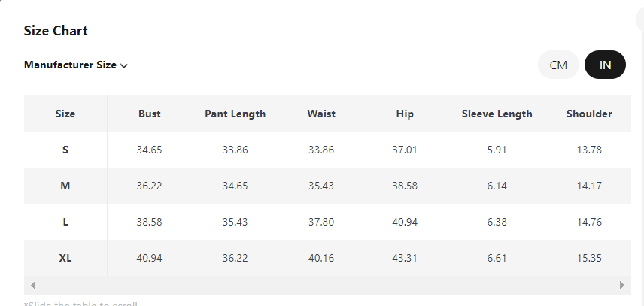Select the M size row label
The image size is (644, 306).
pos(65,186)
